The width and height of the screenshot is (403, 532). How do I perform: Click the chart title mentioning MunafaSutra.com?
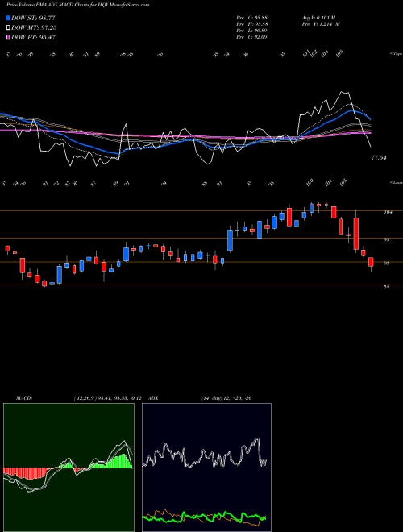tap(77, 5)
